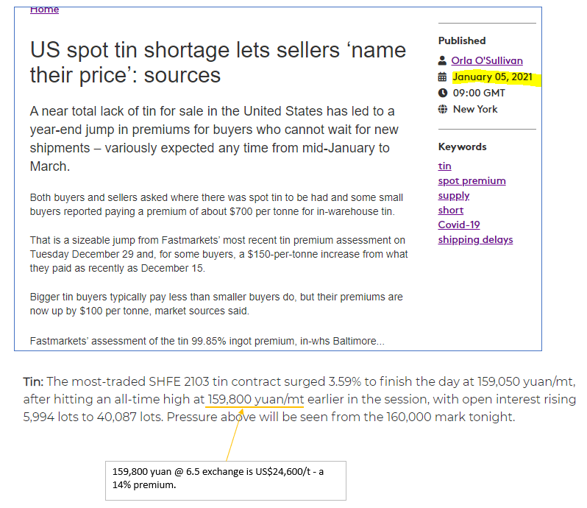The height and width of the screenshot is (508, 587).
Task: Click the 'Keywords' section heading
Action: click(462, 146)
